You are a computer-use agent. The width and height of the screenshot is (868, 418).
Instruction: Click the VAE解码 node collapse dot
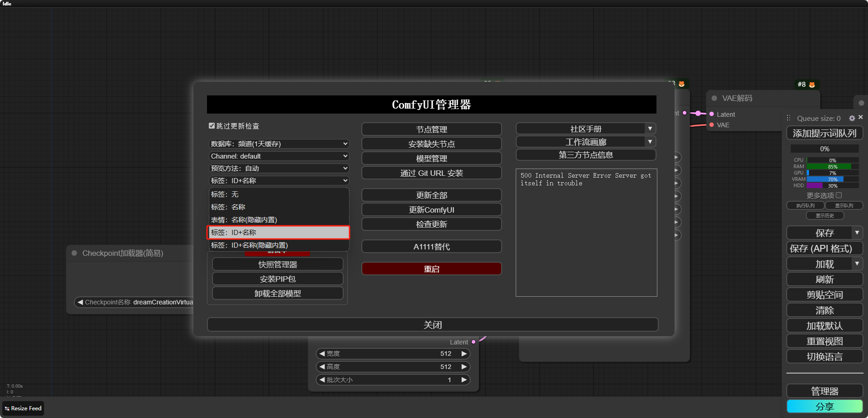coord(714,98)
